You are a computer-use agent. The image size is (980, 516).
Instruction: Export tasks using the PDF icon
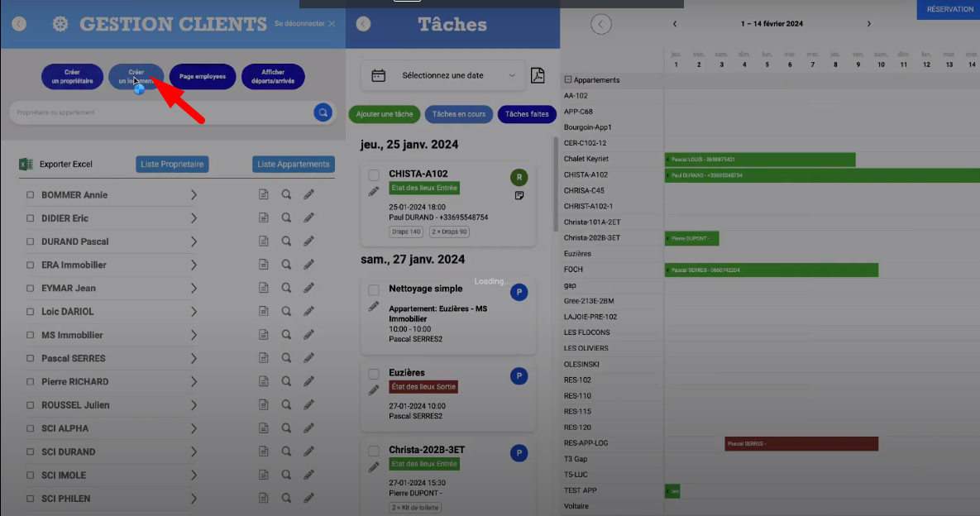click(x=538, y=75)
